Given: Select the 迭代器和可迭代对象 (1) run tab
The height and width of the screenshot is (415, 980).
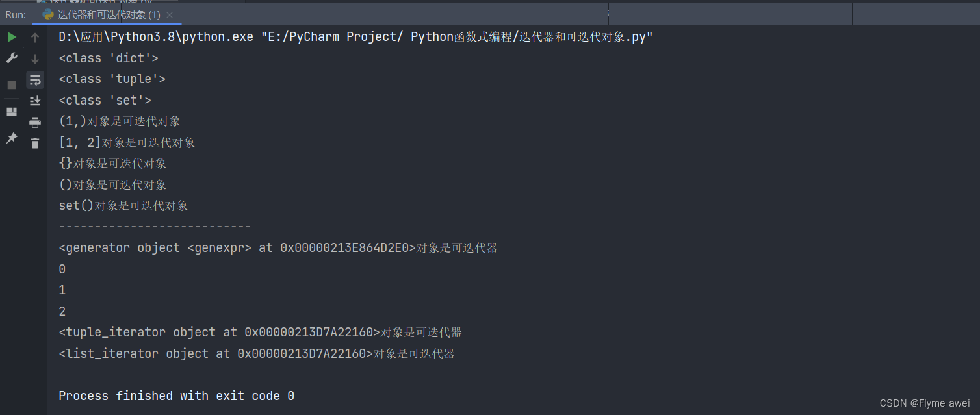Looking at the screenshot, I should [103, 14].
